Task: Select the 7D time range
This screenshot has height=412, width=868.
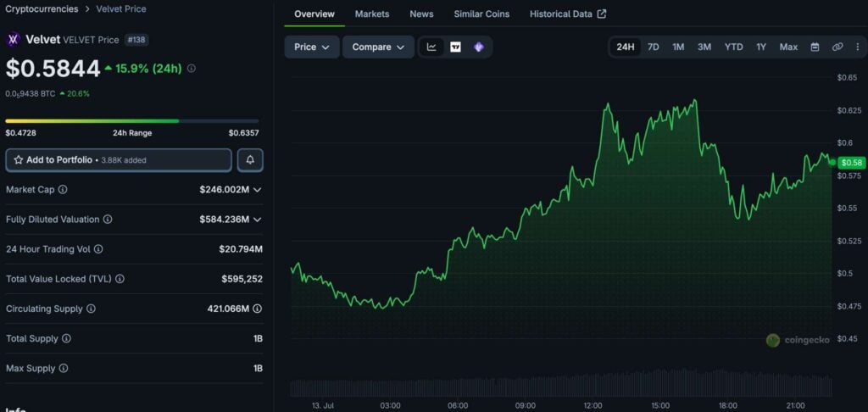Action: [654, 47]
